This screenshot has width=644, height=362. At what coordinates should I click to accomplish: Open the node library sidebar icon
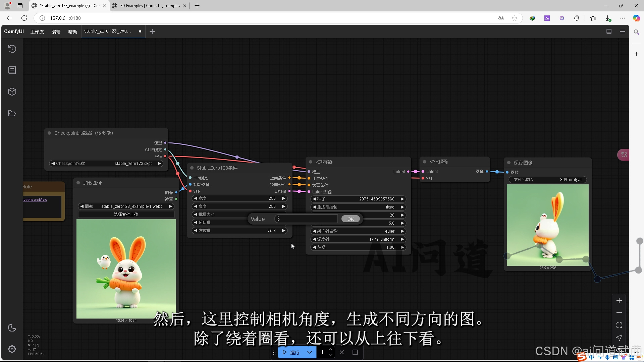coord(12,70)
